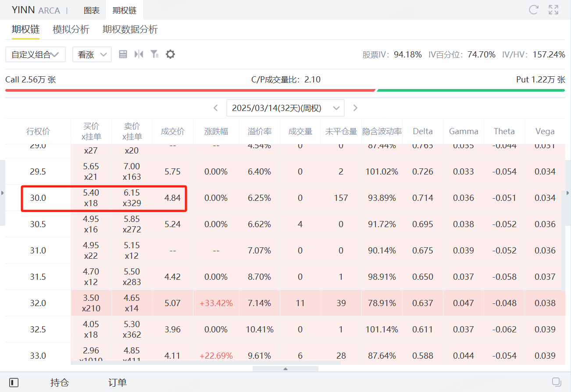Click open interest value 157
Screen dimensions: 571x392
341,198
